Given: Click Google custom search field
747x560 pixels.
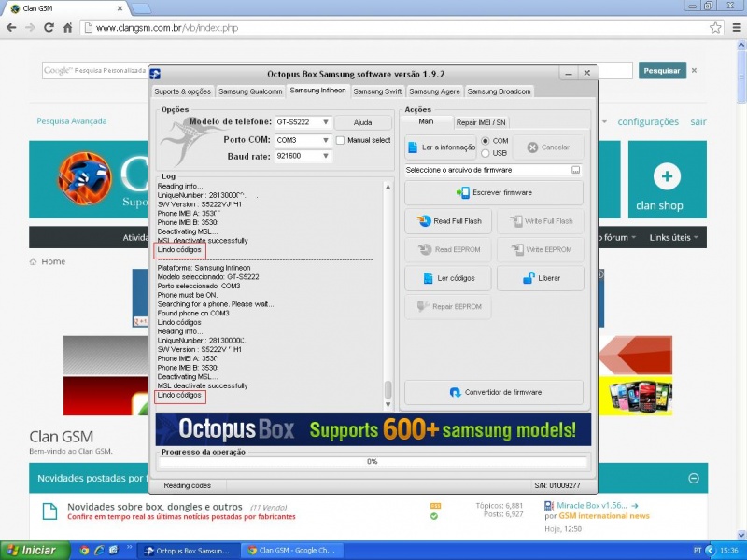Looking at the screenshot, I should [94, 71].
